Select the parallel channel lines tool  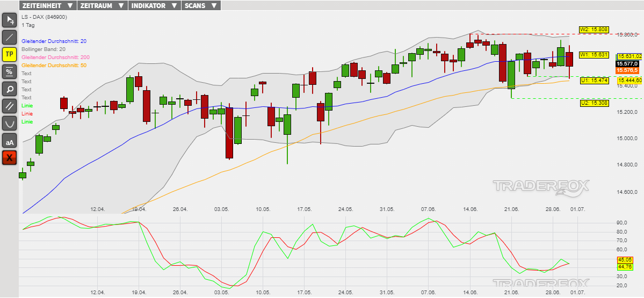pyautogui.click(x=10, y=106)
